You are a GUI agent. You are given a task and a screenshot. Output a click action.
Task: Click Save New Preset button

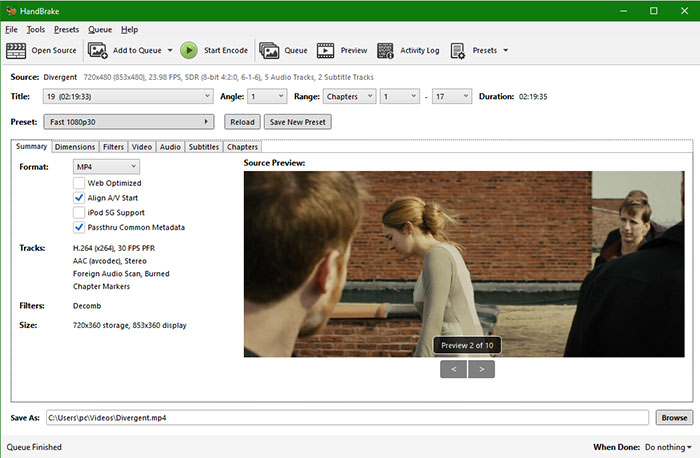(298, 122)
